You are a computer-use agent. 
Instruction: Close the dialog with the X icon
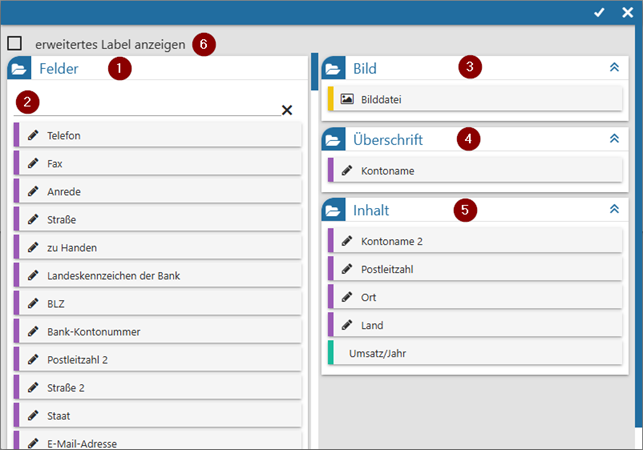click(627, 12)
